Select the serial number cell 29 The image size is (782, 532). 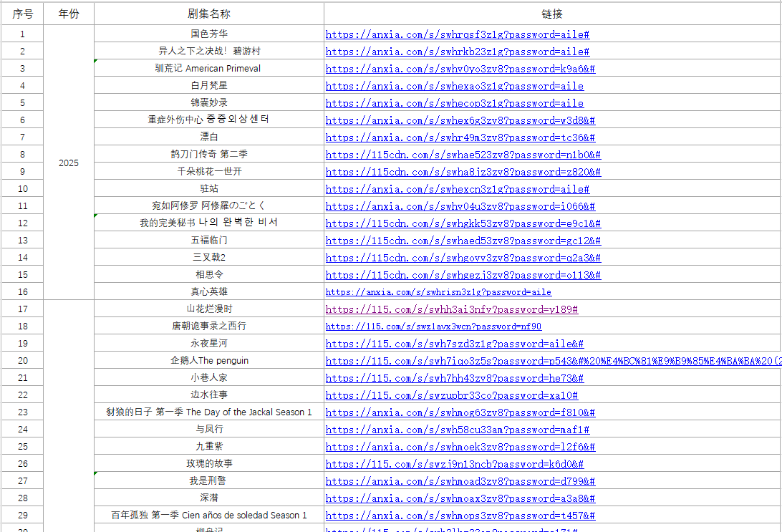point(22,516)
